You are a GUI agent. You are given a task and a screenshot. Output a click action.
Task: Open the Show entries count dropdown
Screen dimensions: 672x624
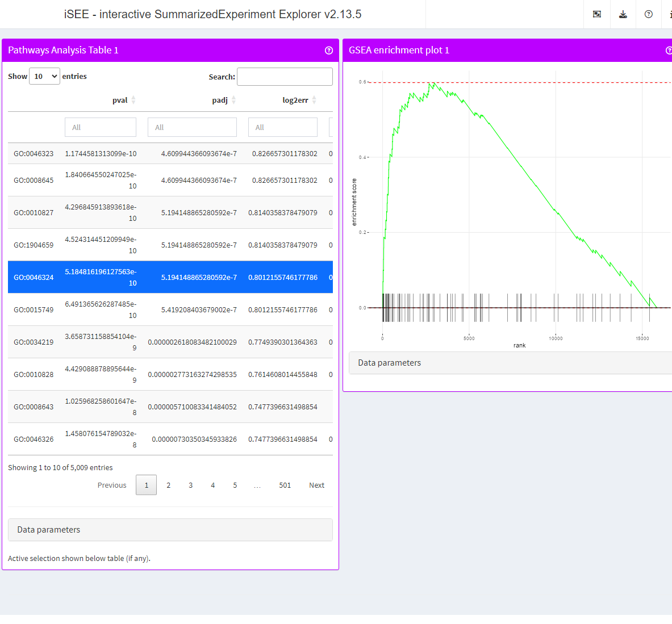coord(44,76)
